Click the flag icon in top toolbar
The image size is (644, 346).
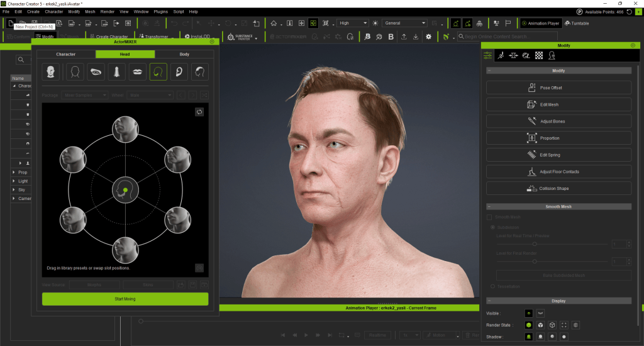point(508,23)
